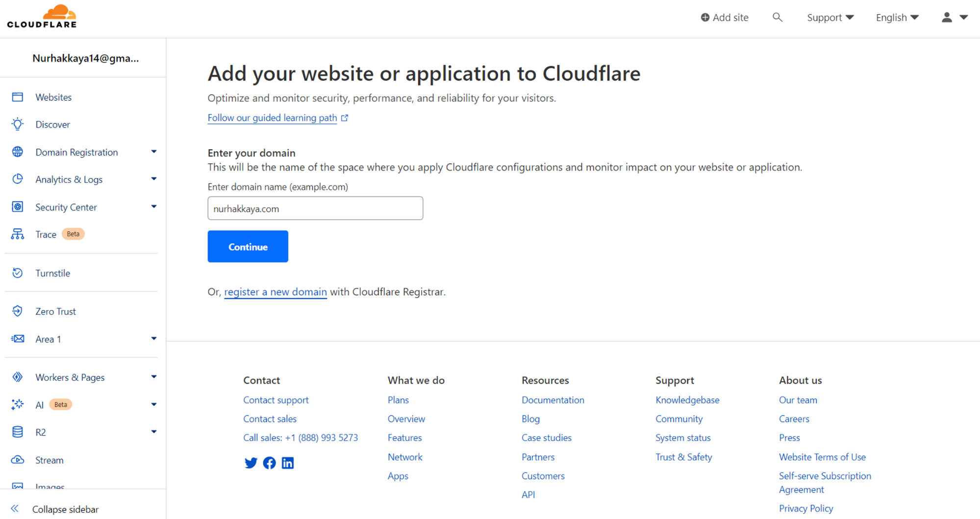This screenshot has height=519, width=980.
Task: Click the user profile avatar icon
Action: [x=947, y=18]
